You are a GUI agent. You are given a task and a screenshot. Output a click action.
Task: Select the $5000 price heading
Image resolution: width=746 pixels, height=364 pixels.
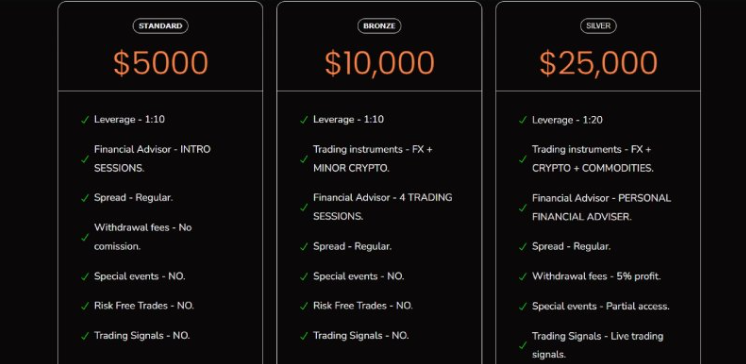click(161, 63)
